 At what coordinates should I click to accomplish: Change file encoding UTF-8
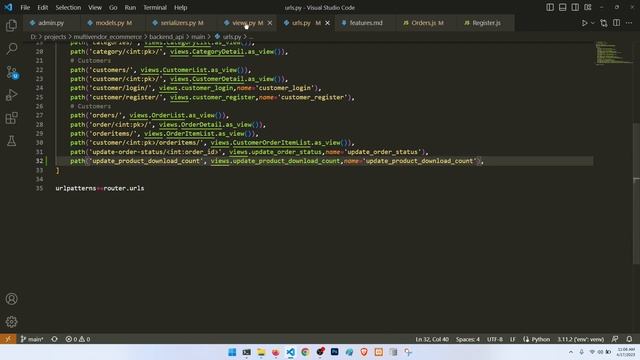click(495, 339)
